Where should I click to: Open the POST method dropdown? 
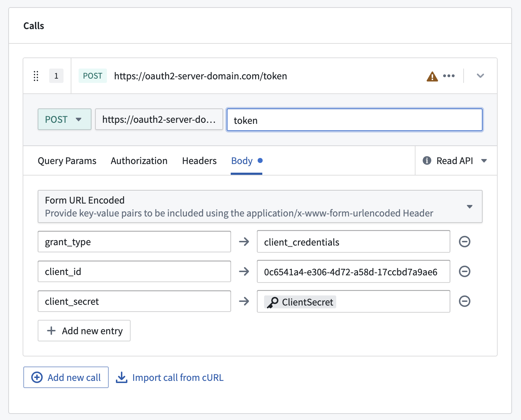pos(65,119)
